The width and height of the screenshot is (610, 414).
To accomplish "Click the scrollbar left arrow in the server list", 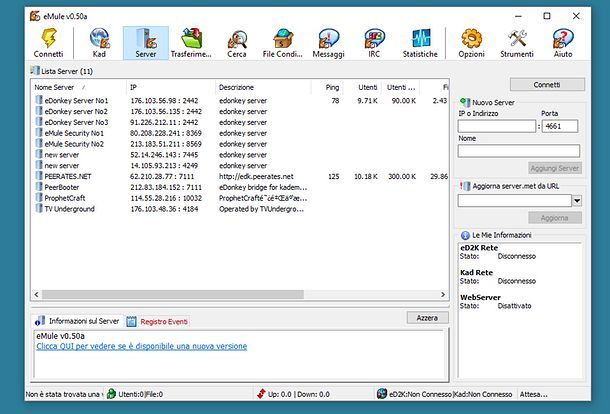I will 36,295.
